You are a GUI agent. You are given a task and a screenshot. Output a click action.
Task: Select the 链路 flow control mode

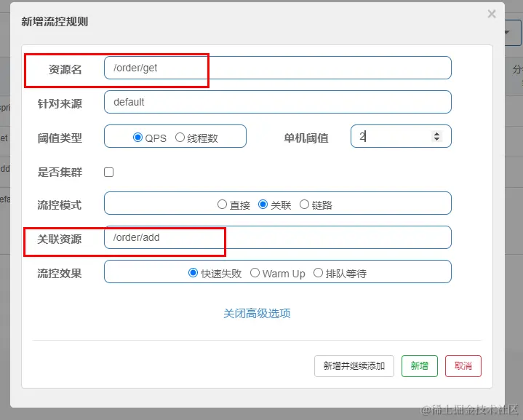(x=304, y=204)
